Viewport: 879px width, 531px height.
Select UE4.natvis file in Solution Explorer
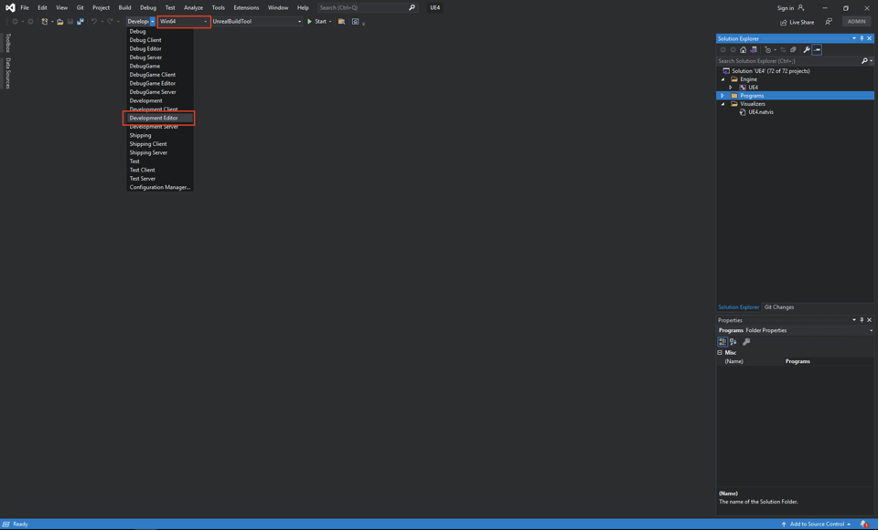pyautogui.click(x=761, y=113)
